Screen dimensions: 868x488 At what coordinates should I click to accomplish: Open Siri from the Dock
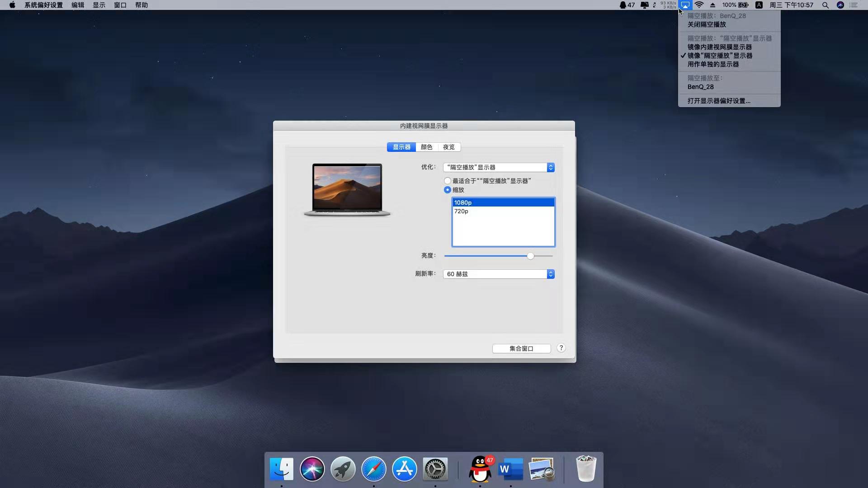click(312, 469)
